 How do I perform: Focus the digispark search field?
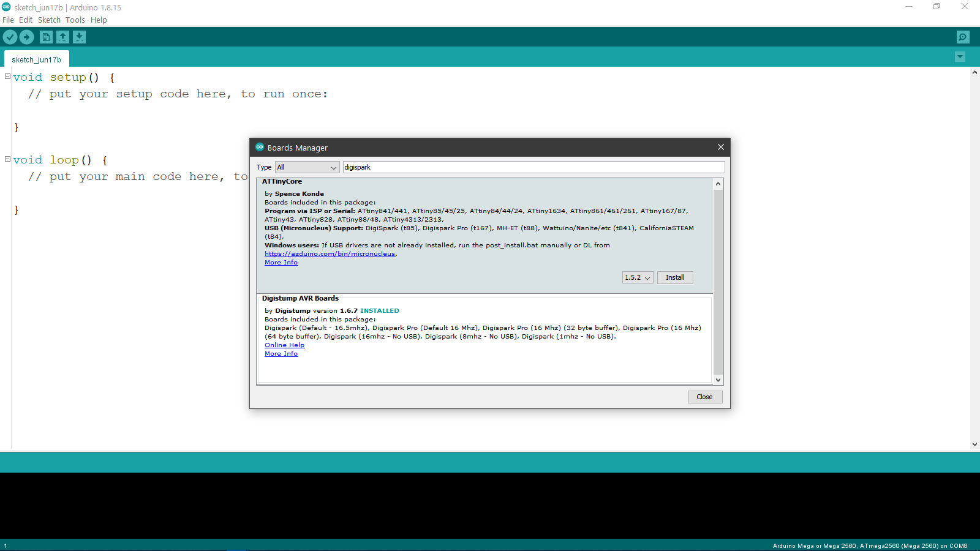pos(533,167)
